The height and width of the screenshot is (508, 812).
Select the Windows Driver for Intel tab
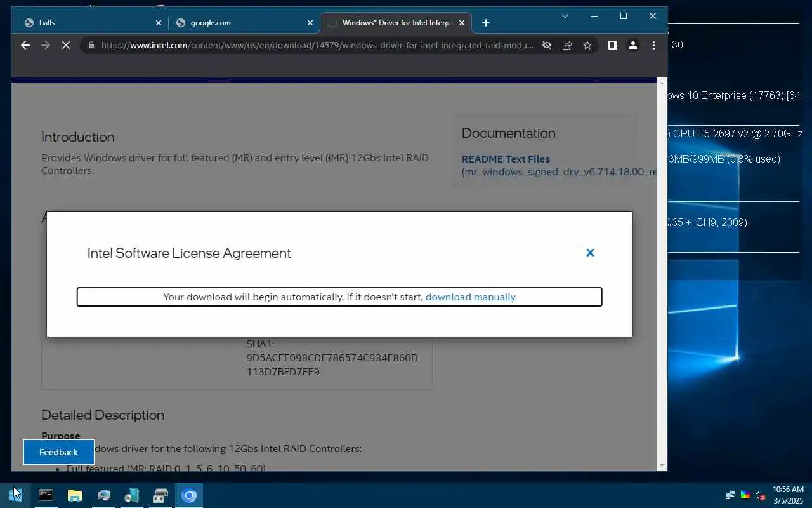pos(396,23)
